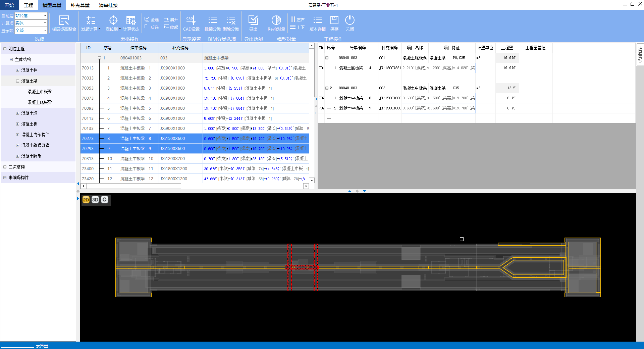Open the 清单挂接 ribbon tab

pos(108,5)
